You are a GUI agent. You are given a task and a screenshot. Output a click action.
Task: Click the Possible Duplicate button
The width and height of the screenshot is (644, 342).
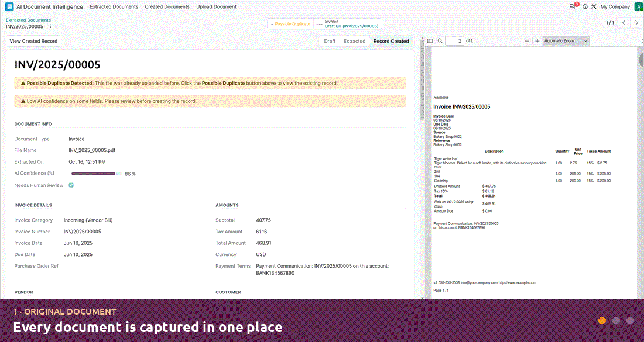[x=291, y=24]
